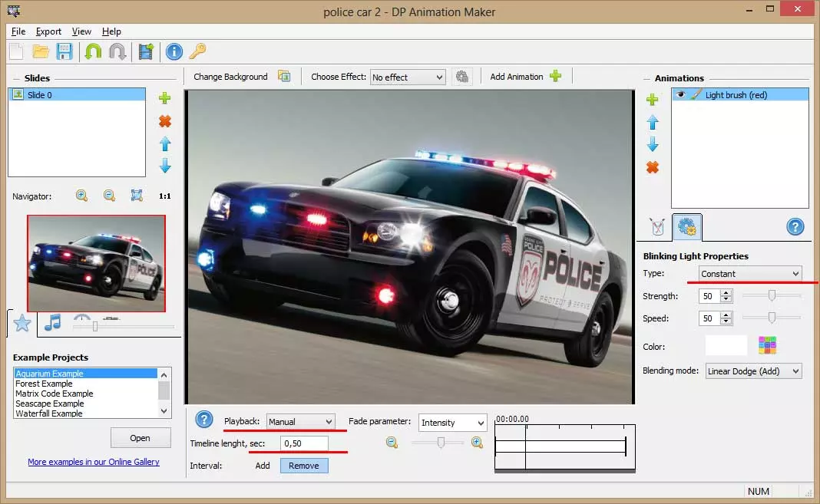The height and width of the screenshot is (504, 820).
Task: Switch to the brush tools tab
Action: click(657, 226)
